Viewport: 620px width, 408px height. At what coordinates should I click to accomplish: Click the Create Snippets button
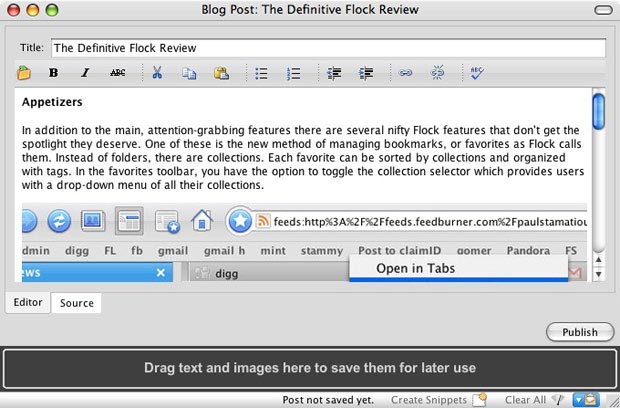pyautogui.click(x=438, y=400)
